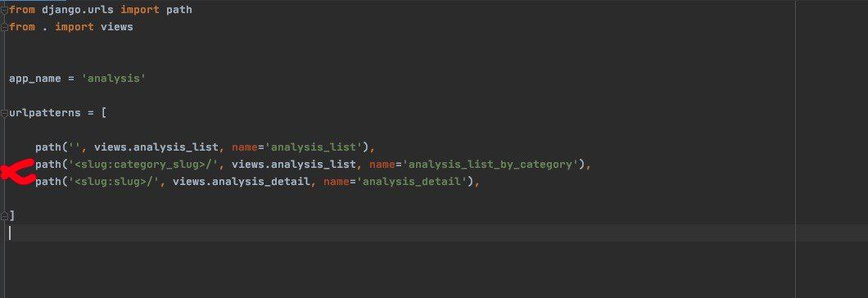This screenshot has width=868, height=298.
Task: Collapse the import block fold marker
Action: pos(4,10)
